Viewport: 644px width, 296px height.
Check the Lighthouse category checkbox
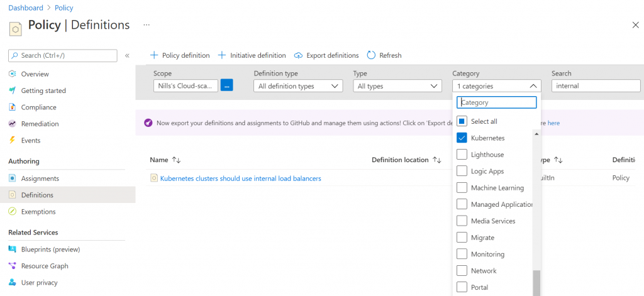pyautogui.click(x=462, y=155)
